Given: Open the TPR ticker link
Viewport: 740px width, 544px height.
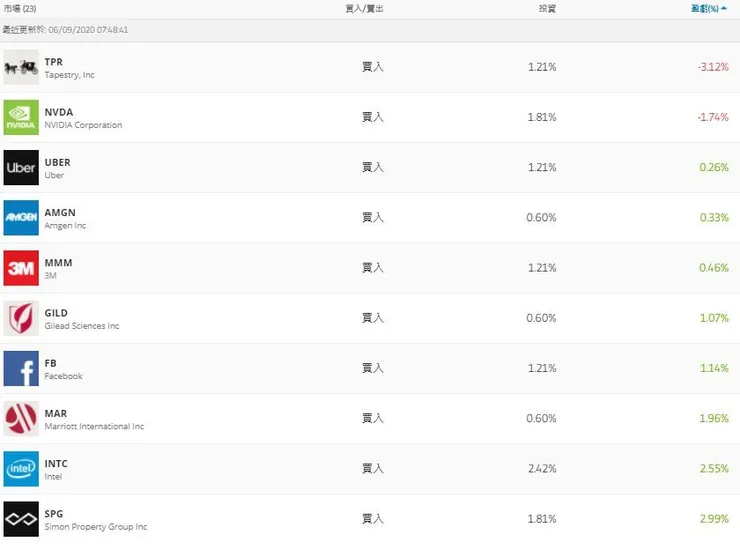Looking at the screenshot, I should [54, 62].
